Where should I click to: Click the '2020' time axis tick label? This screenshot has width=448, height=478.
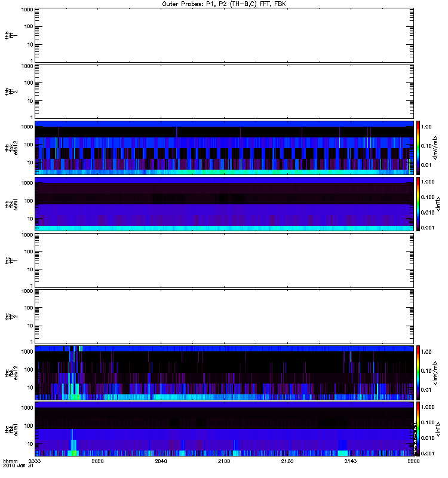(97, 461)
